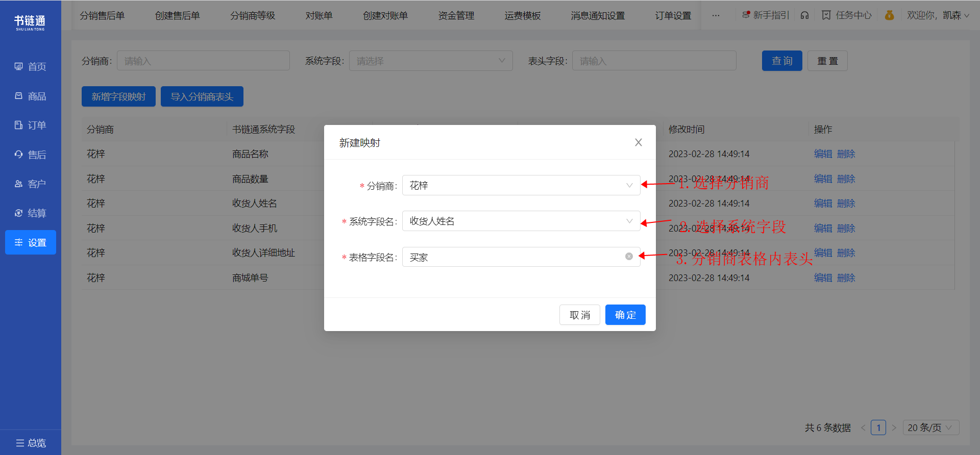Switch to 消息通知设置 tab

(598, 16)
